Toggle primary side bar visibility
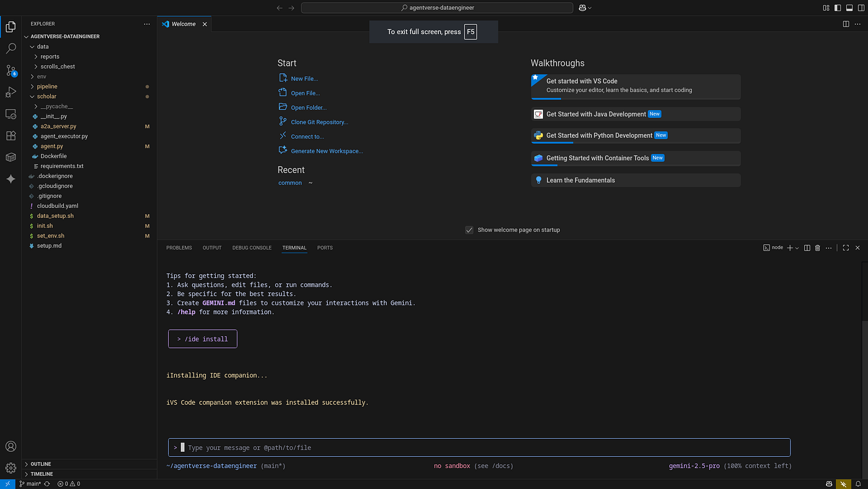The image size is (868, 489). click(838, 8)
